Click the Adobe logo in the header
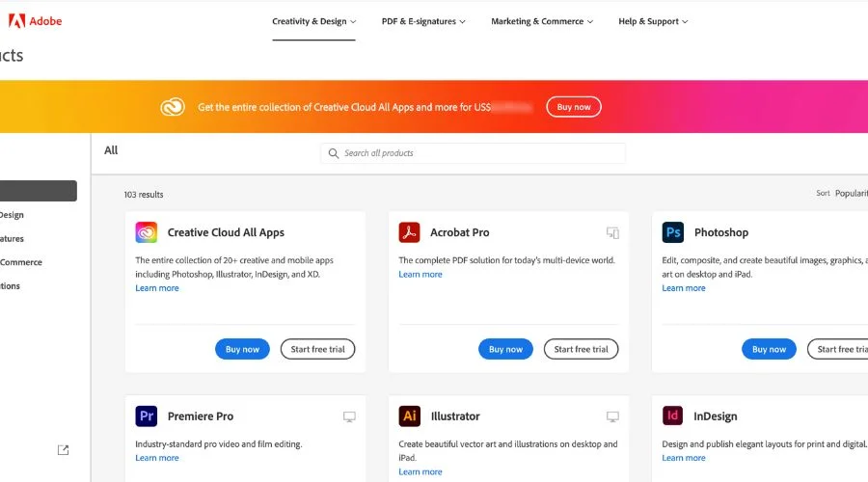This screenshot has height=482, width=868. point(35,21)
